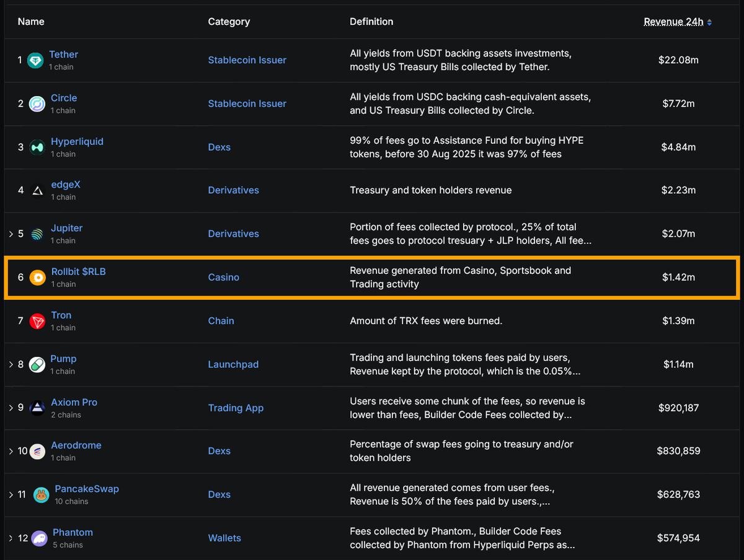
Task: Click Circle revenue value $7.72m
Action: pyautogui.click(x=678, y=103)
